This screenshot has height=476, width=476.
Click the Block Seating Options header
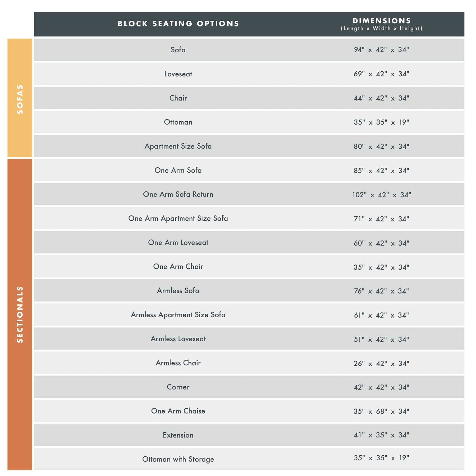(178, 24)
